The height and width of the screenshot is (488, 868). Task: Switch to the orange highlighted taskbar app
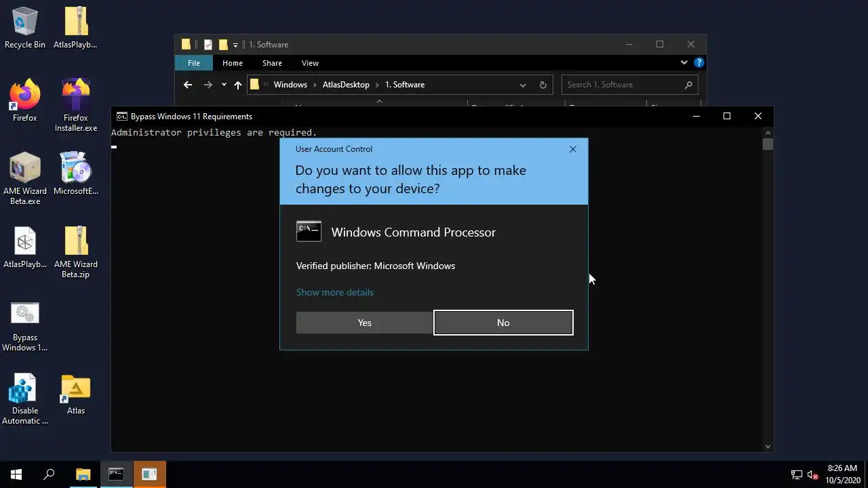[149, 474]
